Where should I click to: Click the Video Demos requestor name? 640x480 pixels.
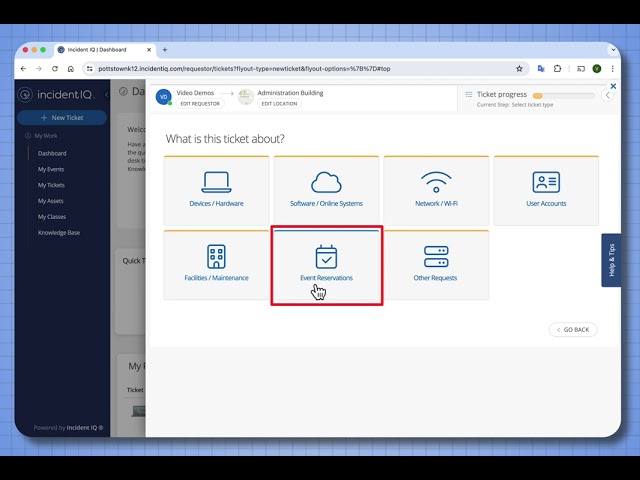(x=195, y=93)
